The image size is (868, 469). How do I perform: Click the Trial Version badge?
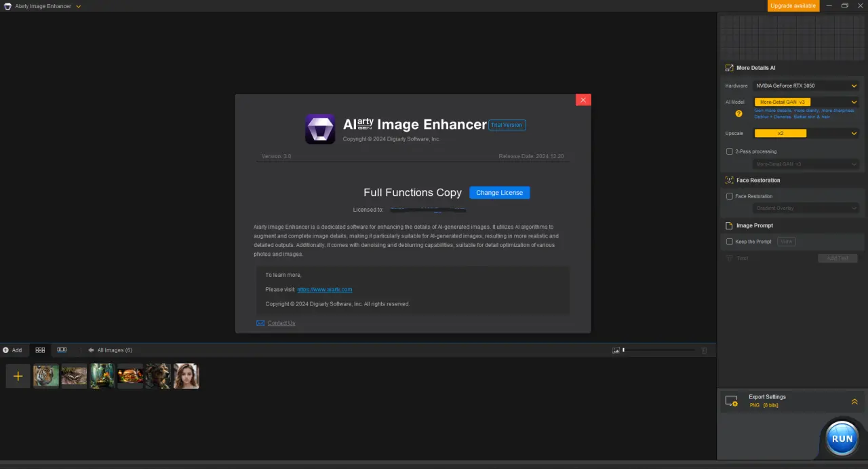[507, 125]
